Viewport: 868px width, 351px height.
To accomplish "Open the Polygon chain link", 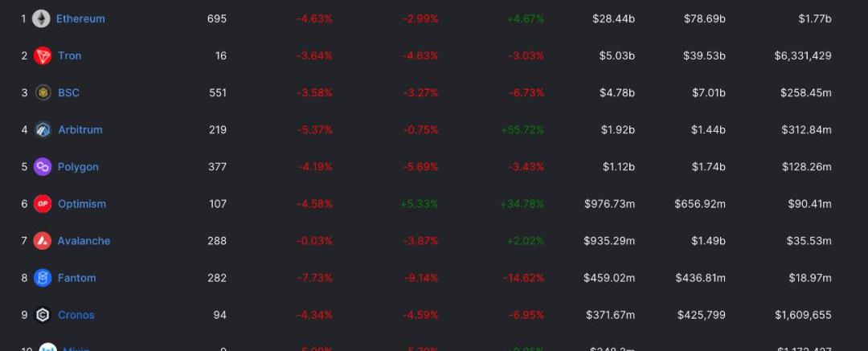I will pyautogui.click(x=78, y=166).
